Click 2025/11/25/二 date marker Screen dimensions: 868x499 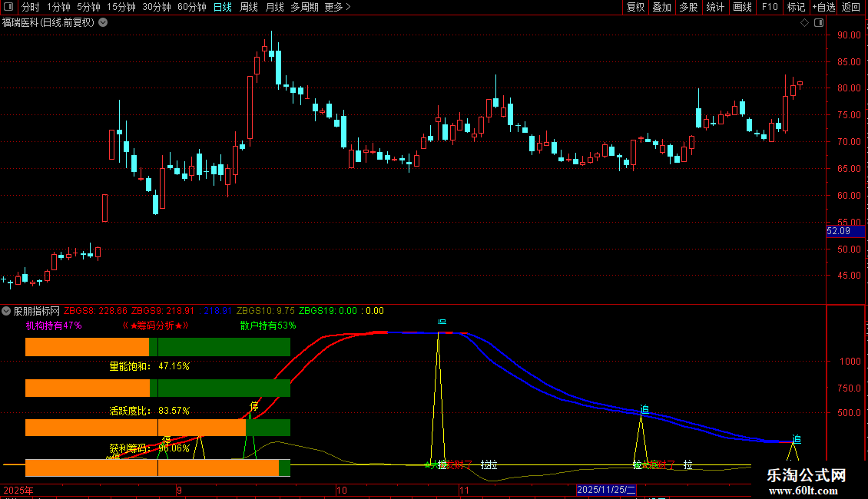(x=606, y=490)
